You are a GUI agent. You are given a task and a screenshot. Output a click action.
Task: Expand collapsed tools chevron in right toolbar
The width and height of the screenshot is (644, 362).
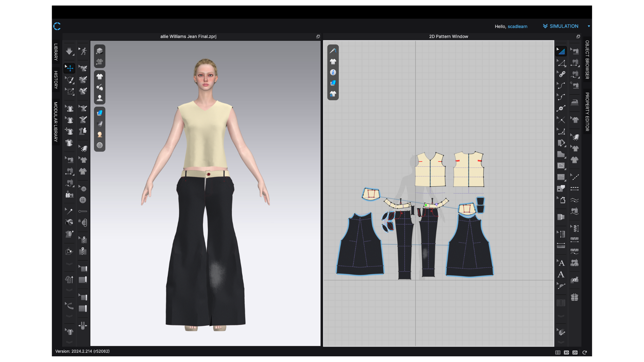tap(561, 316)
